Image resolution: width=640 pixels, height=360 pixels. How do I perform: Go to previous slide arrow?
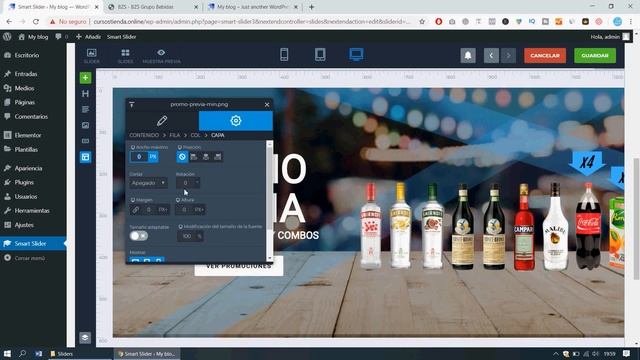pyautogui.click(x=491, y=56)
